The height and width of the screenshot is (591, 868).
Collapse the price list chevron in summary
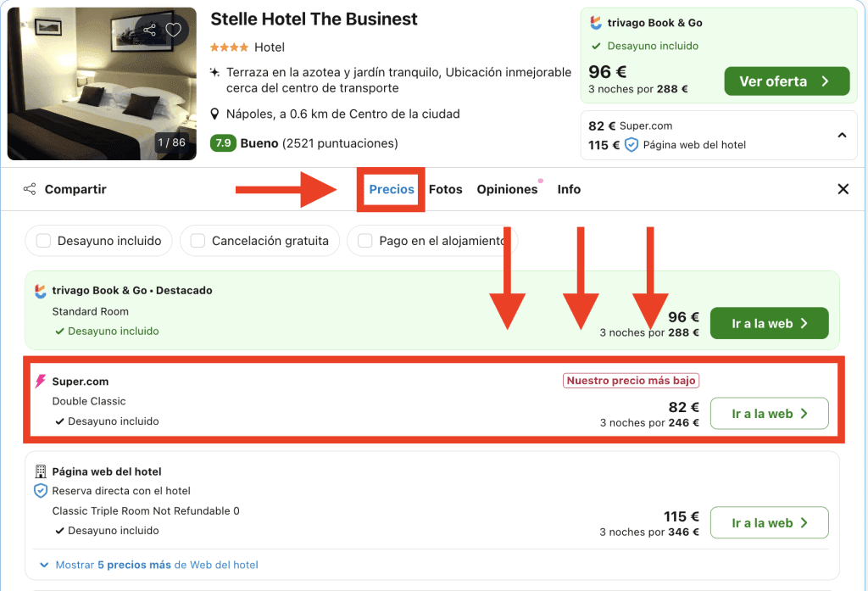(x=842, y=135)
